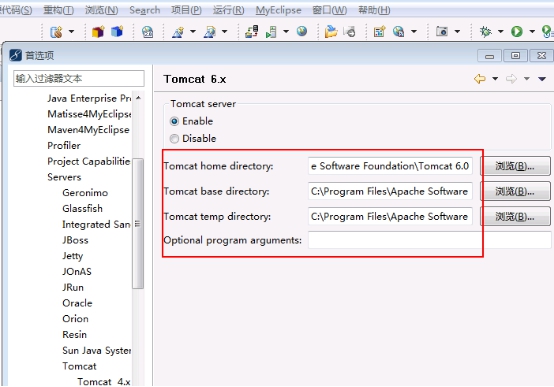Open dropdown next to the database icon
This screenshot has height=387, width=554.
[x=71, y=31]
